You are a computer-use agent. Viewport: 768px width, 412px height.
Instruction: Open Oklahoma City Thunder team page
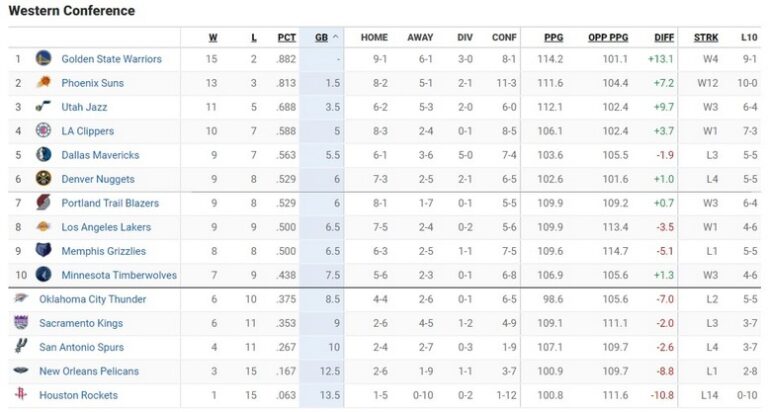(x=92, y=299)
